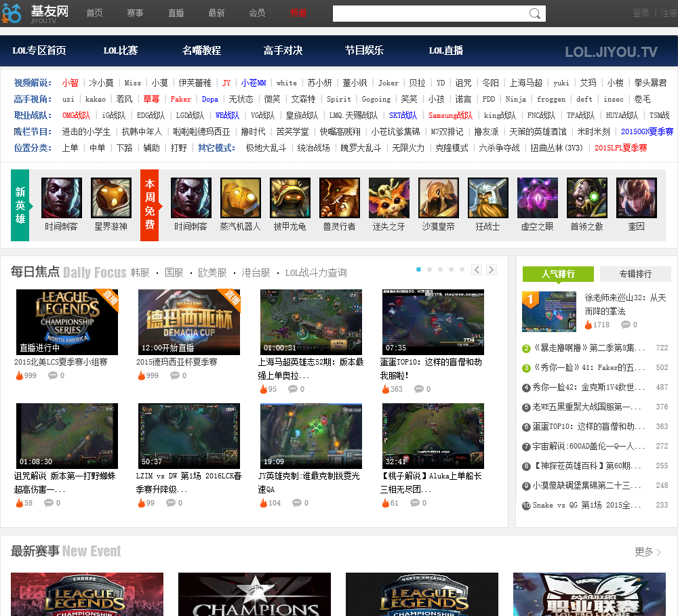Click the 会员 top nav link
The image size is (678, 616).
[257, 14]
